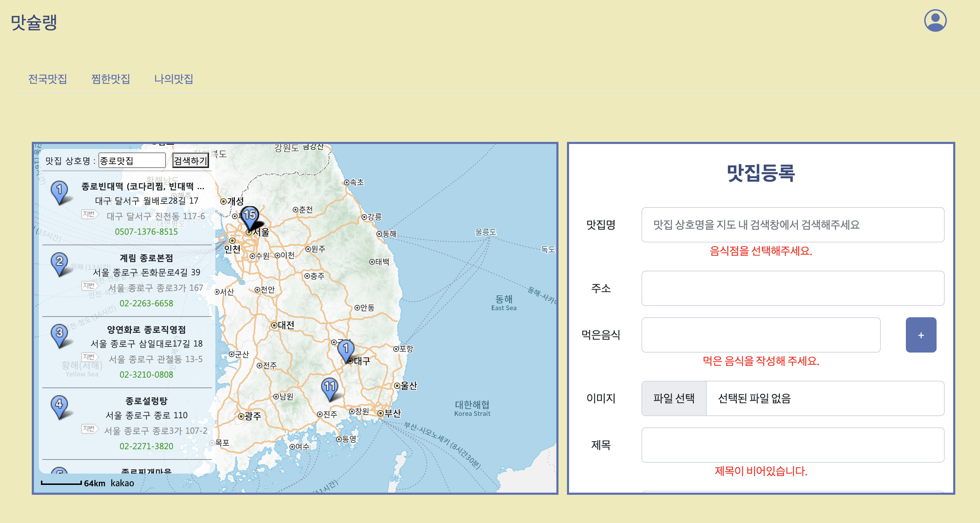Select result marker 4 in search list
980x523 pixels.
click(59, 405)
